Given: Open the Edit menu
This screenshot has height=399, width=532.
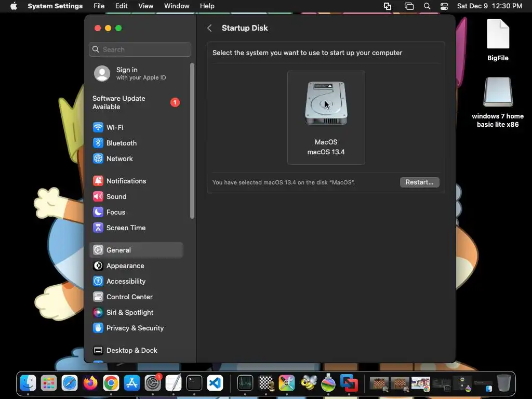Looking at the screenshot, I should click(x=121, y=6).
